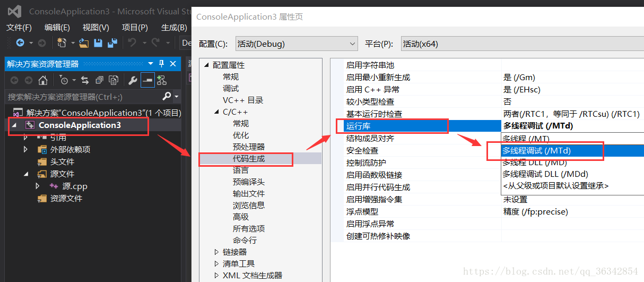Select the VC++ 目录 page
644x282 pixels.
[243, 100]
